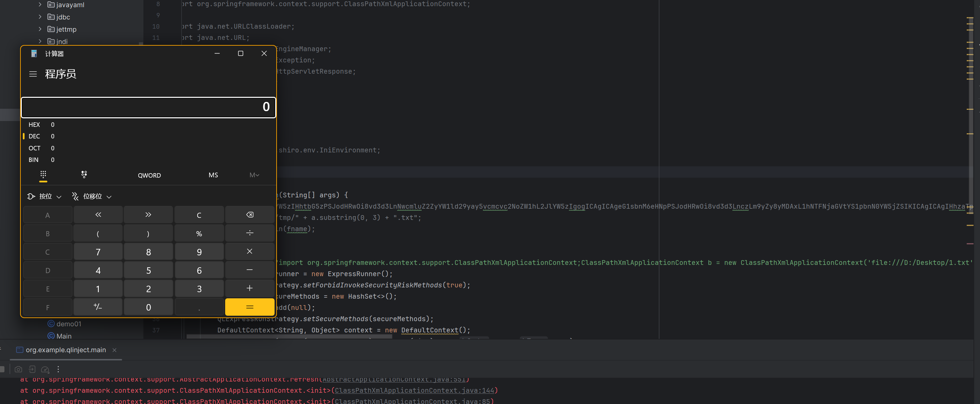
Task: Open the more options dots in run toolbar
Action: pyautogui.click(x=58, y=369)
